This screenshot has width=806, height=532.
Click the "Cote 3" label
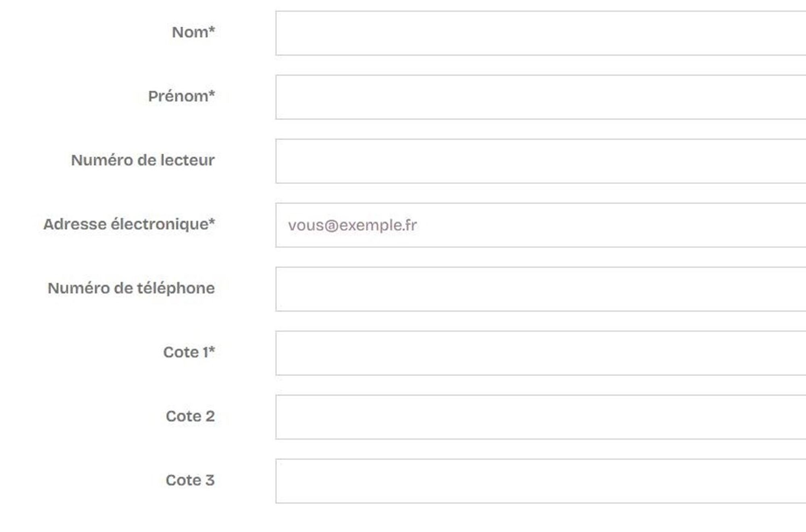190,480
